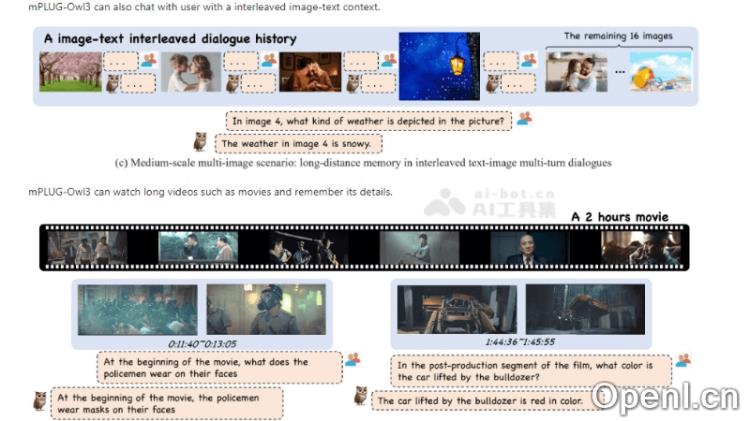The image size is (750, 421).
Task: Click the Openl.cn watermark logo
Action: pos(663,396)
